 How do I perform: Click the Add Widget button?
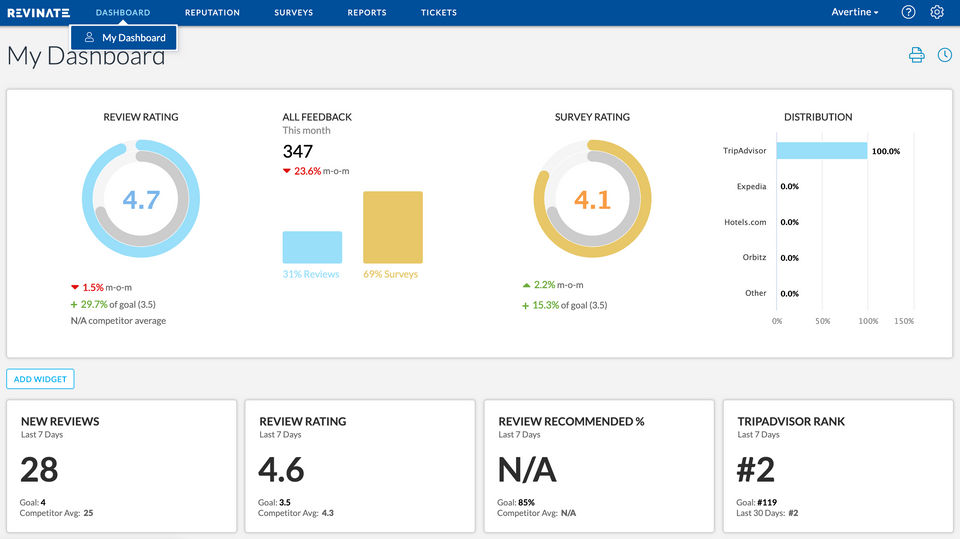coord(40,380)
